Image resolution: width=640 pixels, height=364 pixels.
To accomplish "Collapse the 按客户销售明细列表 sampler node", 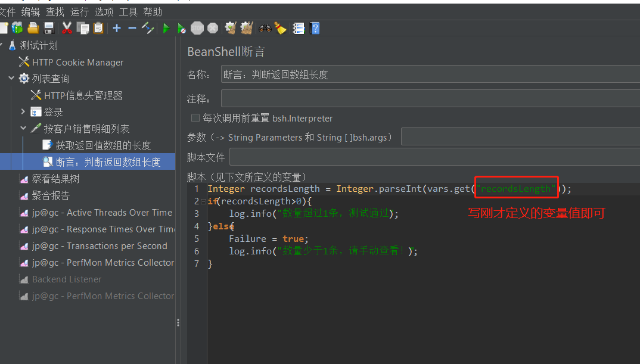I will [x=23, y=128].
